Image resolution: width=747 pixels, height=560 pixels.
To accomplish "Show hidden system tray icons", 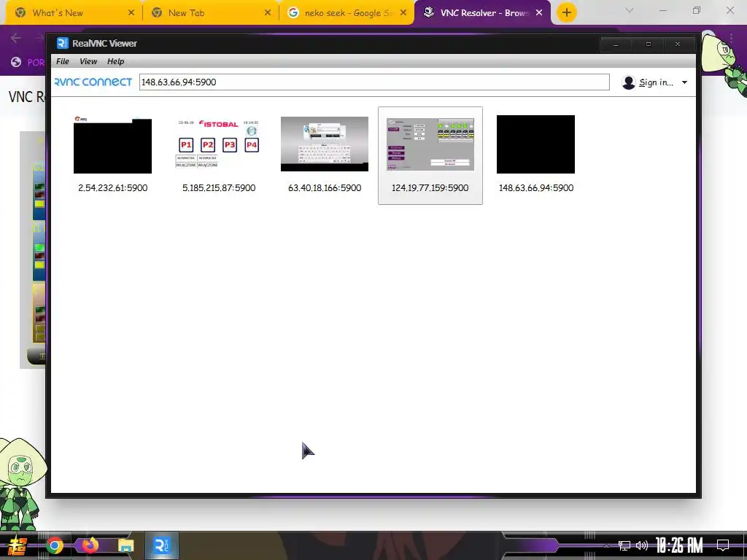I will 606,545.
